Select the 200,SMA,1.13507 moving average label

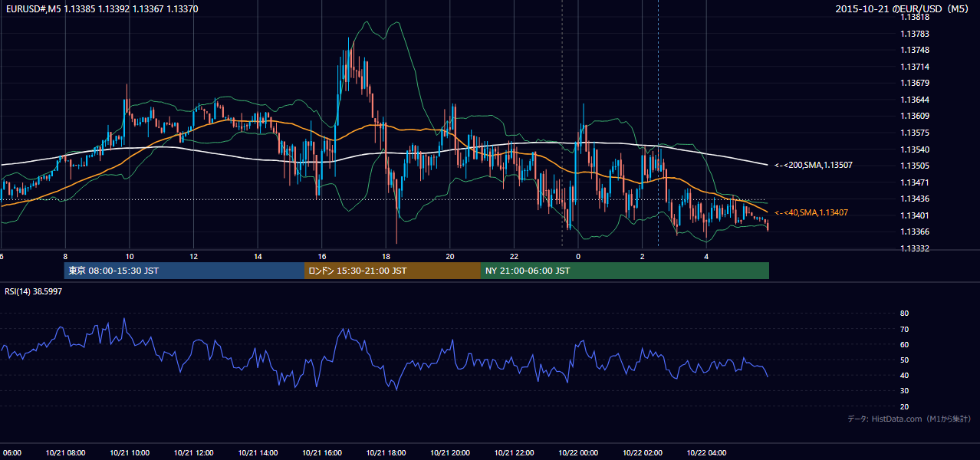[x=814, y=165]
